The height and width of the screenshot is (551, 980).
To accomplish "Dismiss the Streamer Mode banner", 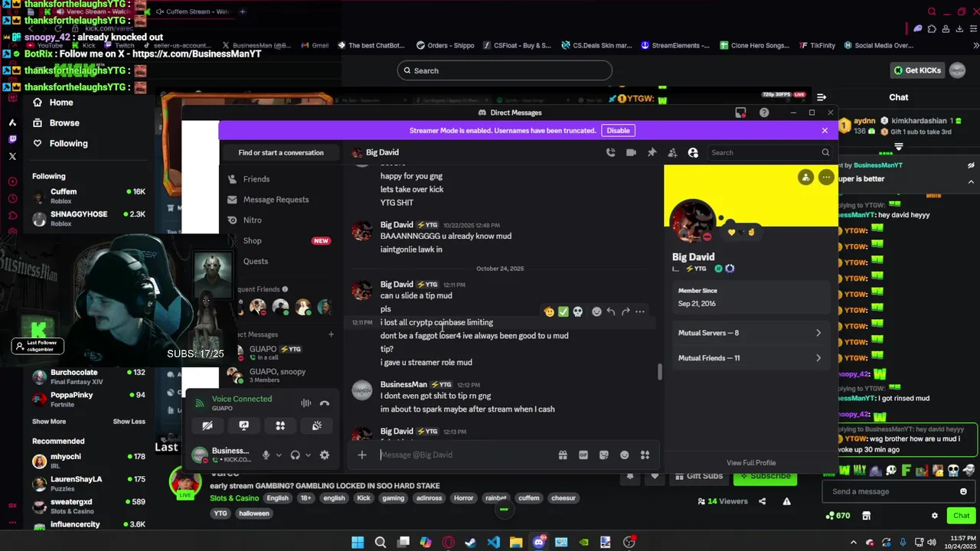I will tap(825, 130).
